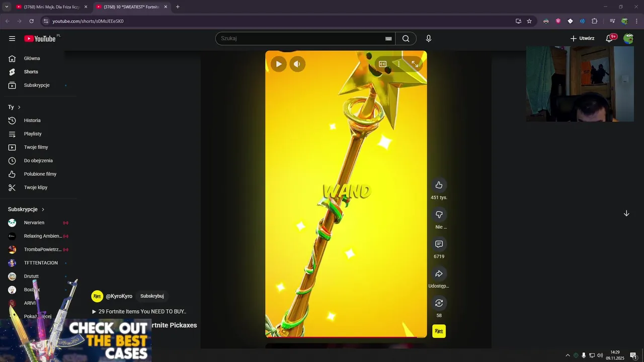The width and height of the screenshot is (644, 362).
Task: Click the Kyro sound thumbnail below remix
Action: pos(439,331)
